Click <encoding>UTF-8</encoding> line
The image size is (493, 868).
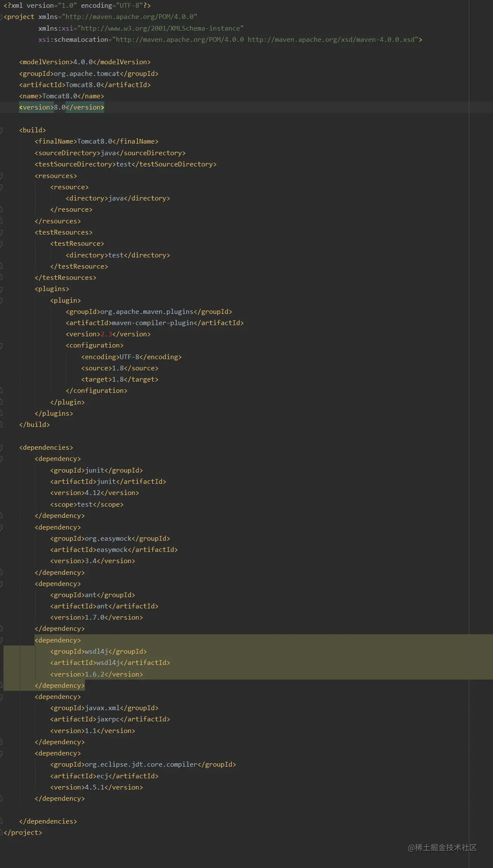(131, 357)
